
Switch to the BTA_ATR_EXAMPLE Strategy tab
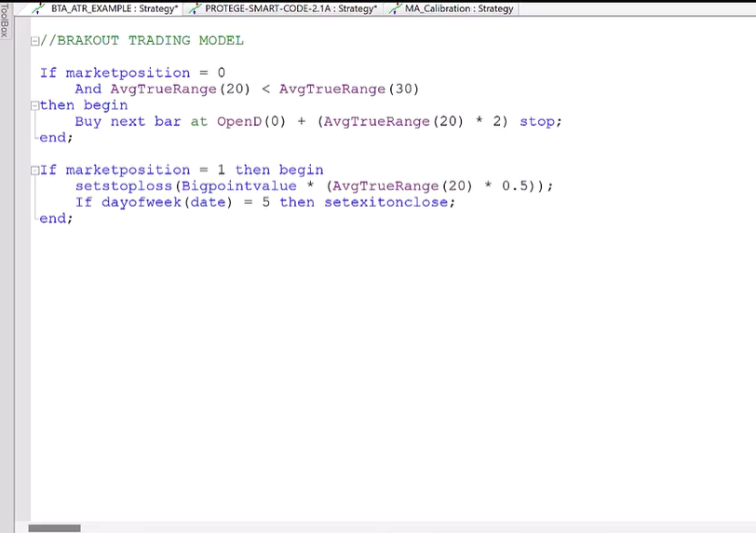(107, 8)
